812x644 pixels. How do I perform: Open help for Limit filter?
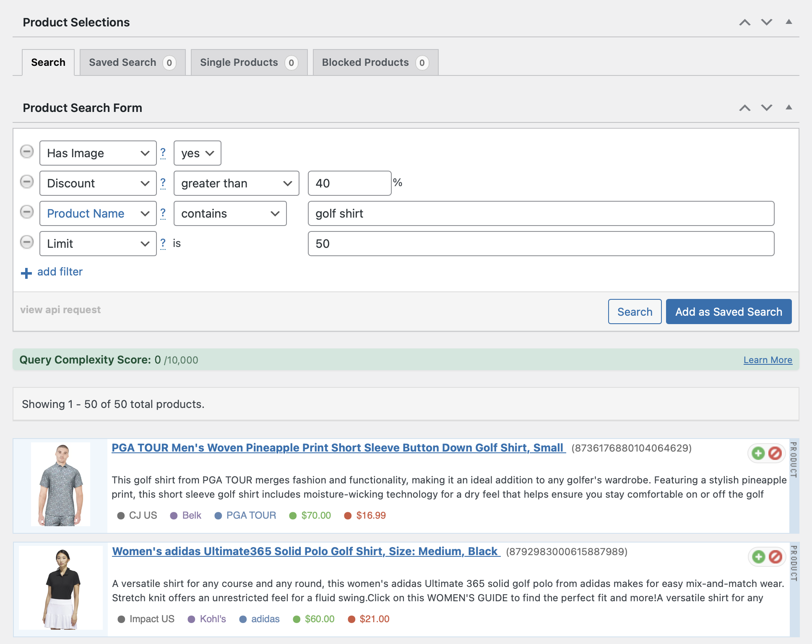tap(163, 243)
